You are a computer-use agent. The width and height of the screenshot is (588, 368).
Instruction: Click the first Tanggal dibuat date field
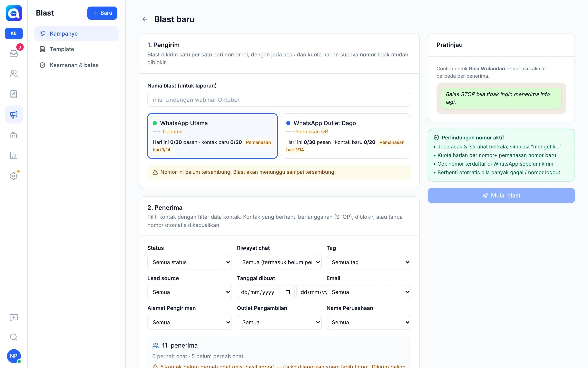click(x=266, y=292)
